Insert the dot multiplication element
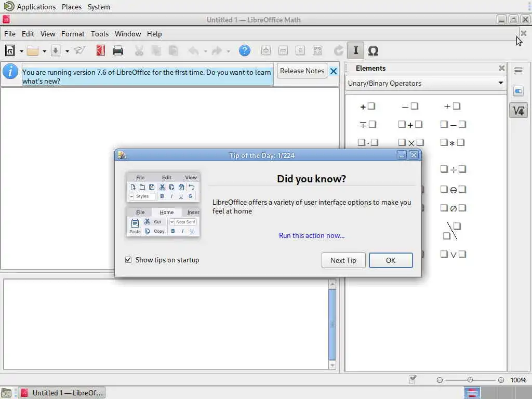The height and width of the screenshot is (399, 532). tap(368, 142)
